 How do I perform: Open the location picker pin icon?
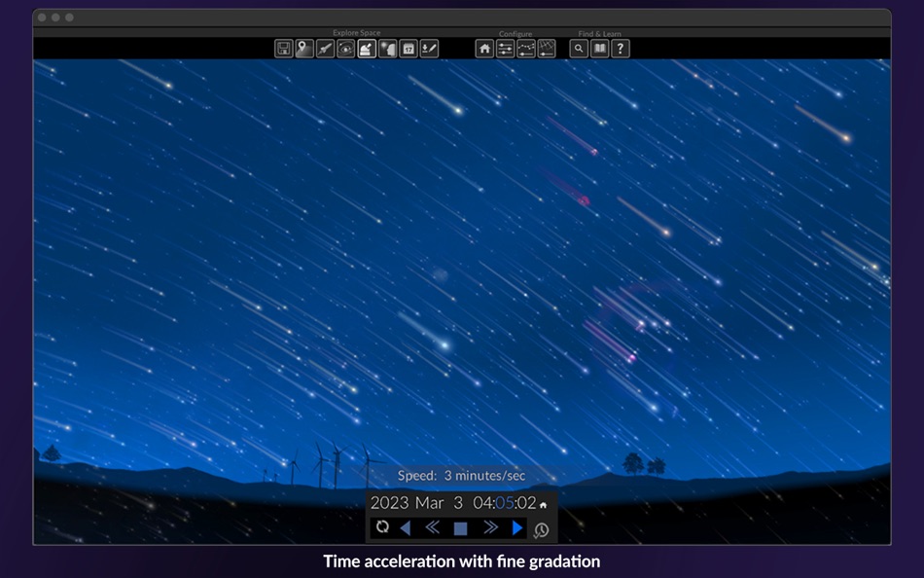click(303, 49)
